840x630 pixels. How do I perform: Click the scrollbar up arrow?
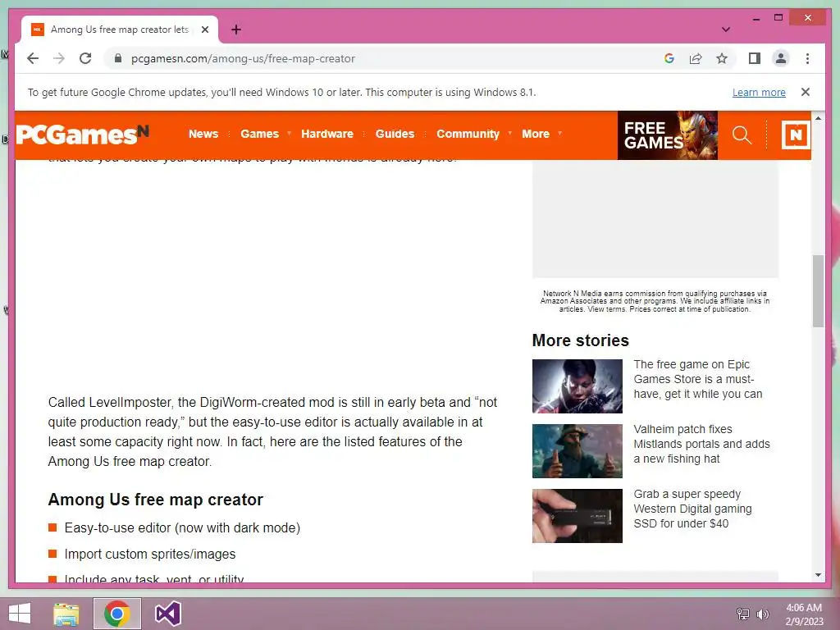pos(818,118)
